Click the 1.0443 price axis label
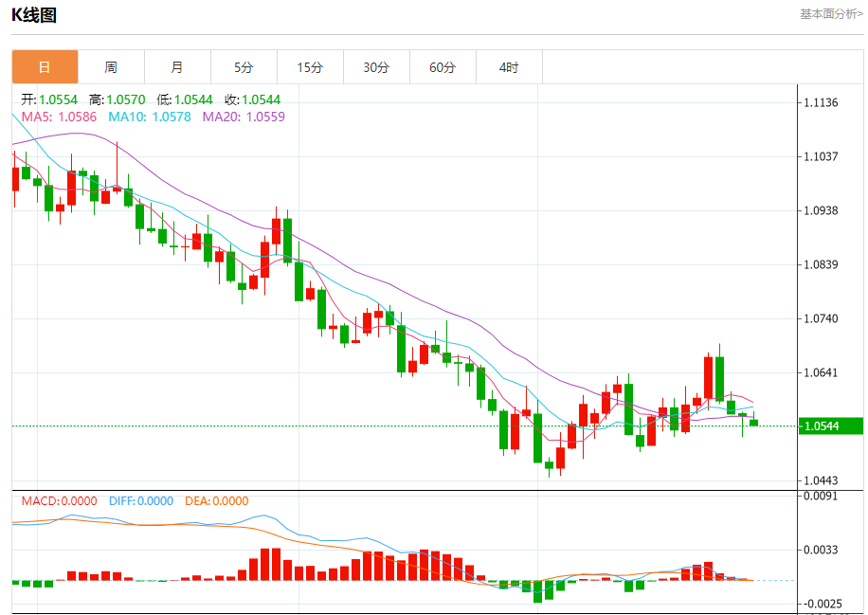This screenshot has height=615, width=868. 821,480
